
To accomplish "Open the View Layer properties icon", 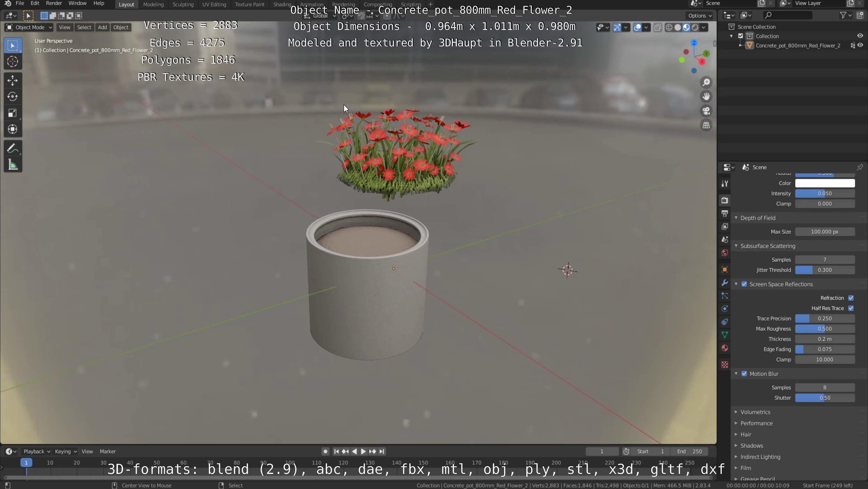I will 725,227.
